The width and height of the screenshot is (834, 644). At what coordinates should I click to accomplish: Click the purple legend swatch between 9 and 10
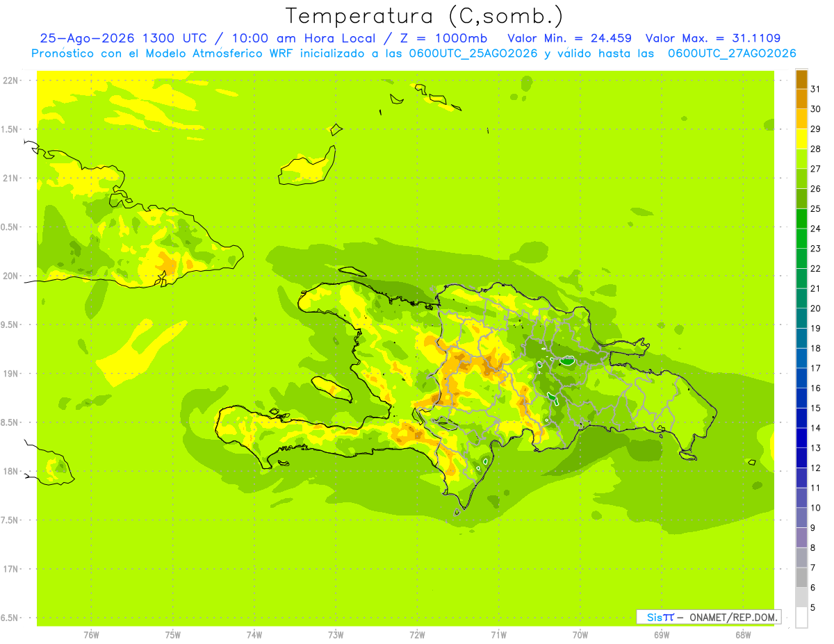801,518
